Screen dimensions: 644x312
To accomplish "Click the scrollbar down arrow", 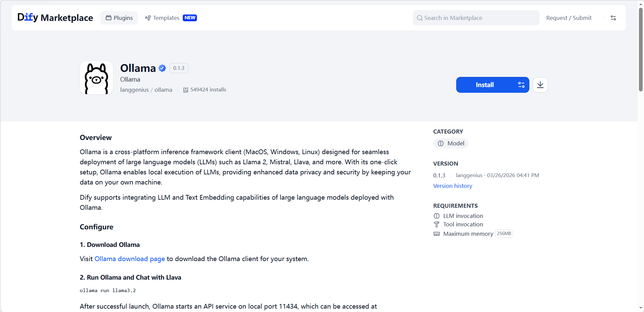I will [x=641, y=308].
